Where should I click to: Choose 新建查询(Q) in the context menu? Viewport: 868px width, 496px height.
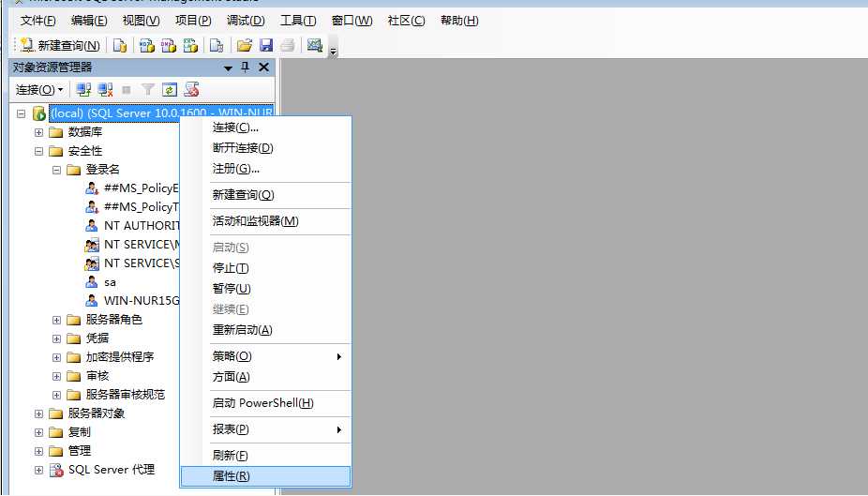tap(265, 195)
